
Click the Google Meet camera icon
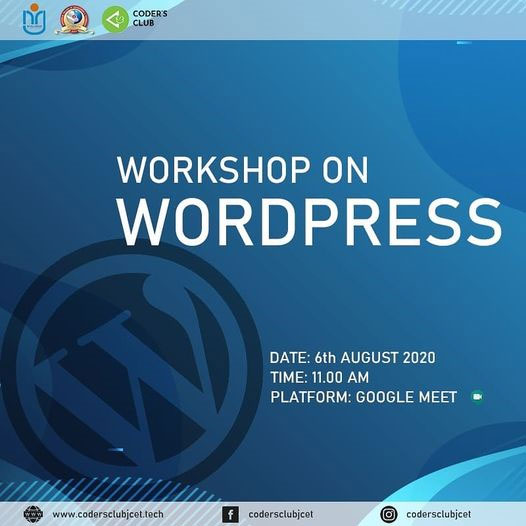pyautogui.click(x=477, y=397)
